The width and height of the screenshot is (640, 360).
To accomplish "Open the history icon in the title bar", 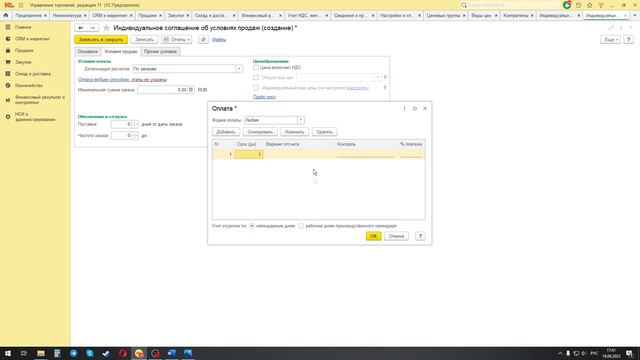I will click(578, 5).
